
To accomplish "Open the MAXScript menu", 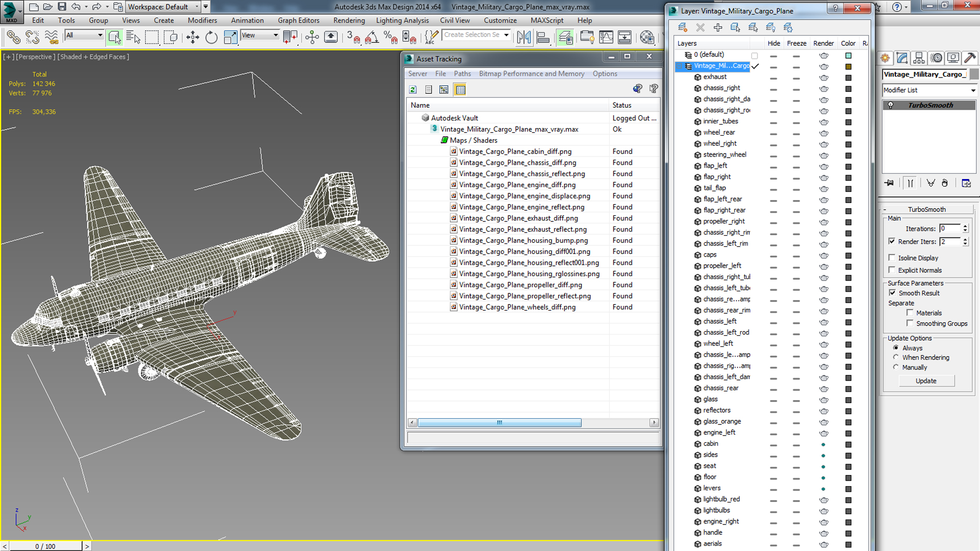I will pos(547,20).
